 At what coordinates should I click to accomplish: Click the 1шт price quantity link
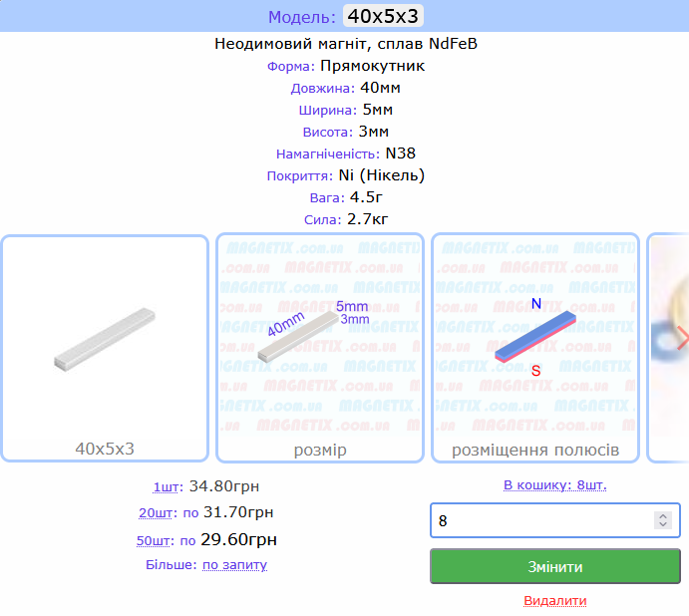(166, 486)
